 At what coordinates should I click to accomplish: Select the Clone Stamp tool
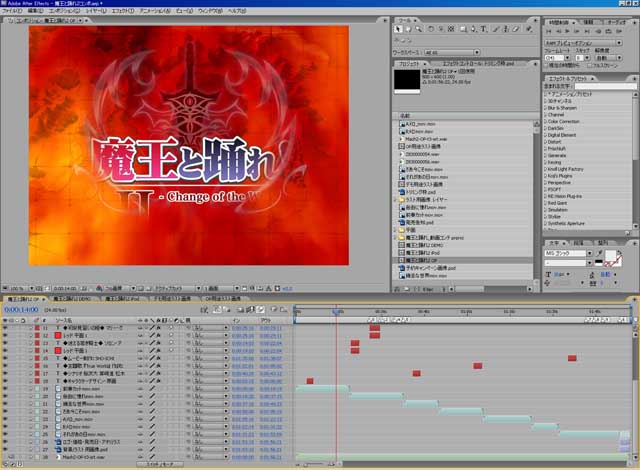pyautogui.click(x=506, y=29)
